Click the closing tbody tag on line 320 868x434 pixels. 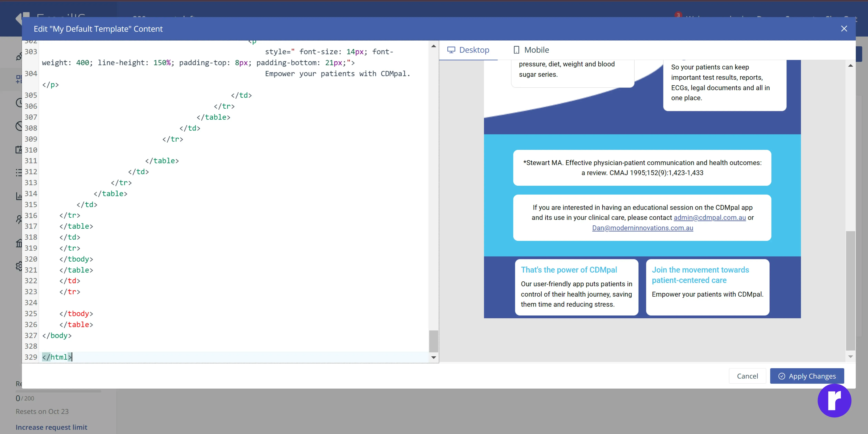coord(76,259)
